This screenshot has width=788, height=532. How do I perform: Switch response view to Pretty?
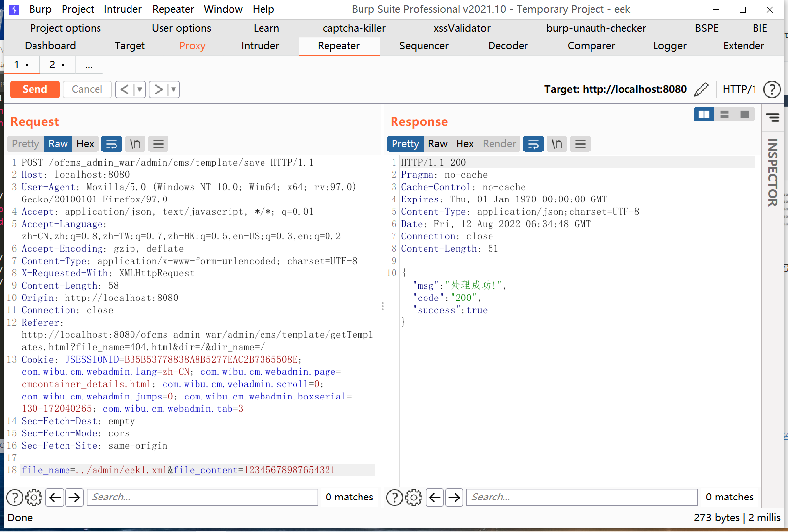(x=405, y=144)
